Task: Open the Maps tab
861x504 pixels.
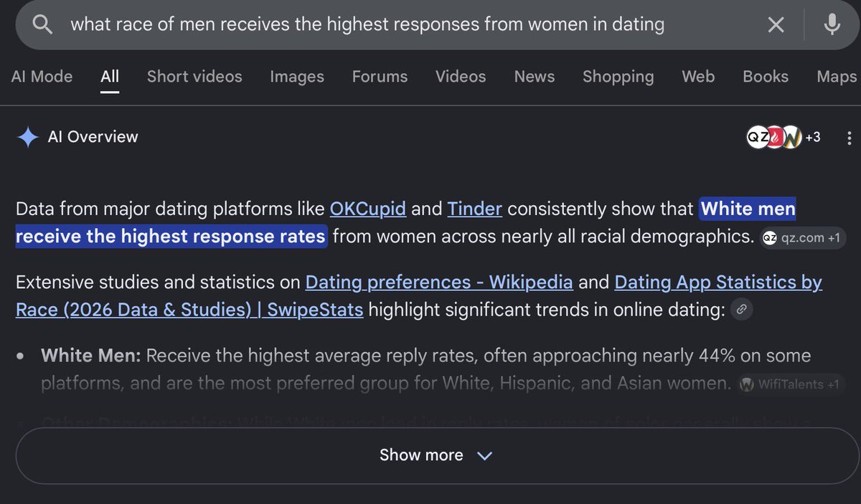Action: (837, 77)
